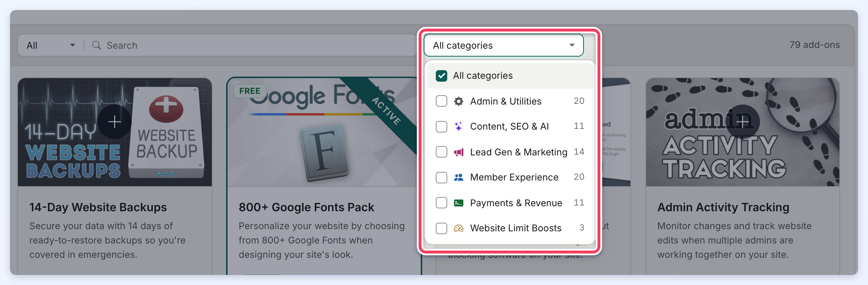Click the Google Fonts Pack thumbnail image

(x=322, y=132)
